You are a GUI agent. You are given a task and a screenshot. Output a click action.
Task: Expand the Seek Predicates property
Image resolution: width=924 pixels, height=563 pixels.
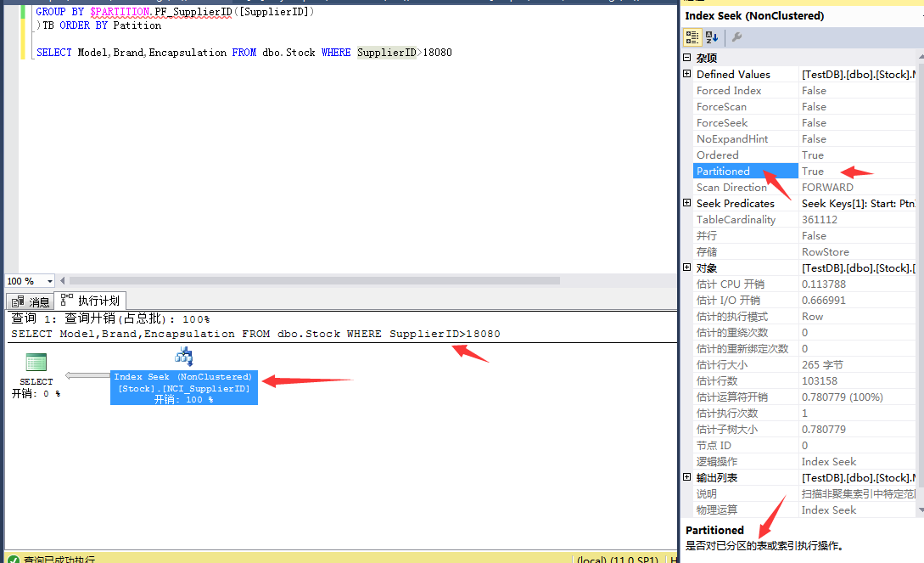(x=687, y=204)
